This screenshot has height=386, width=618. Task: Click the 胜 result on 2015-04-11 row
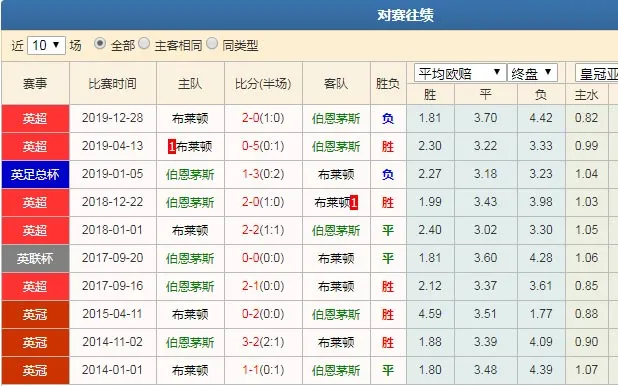[388, 315]
